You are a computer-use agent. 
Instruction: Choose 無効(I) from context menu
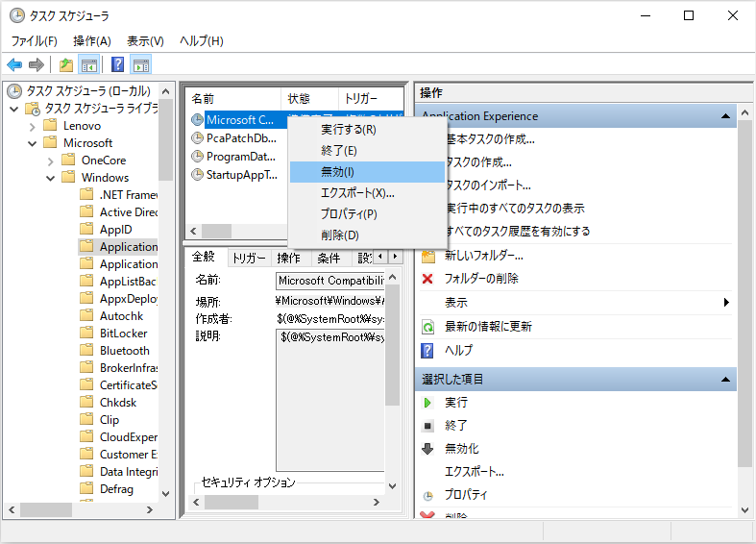pyautogui.click(x=367, y=172)
